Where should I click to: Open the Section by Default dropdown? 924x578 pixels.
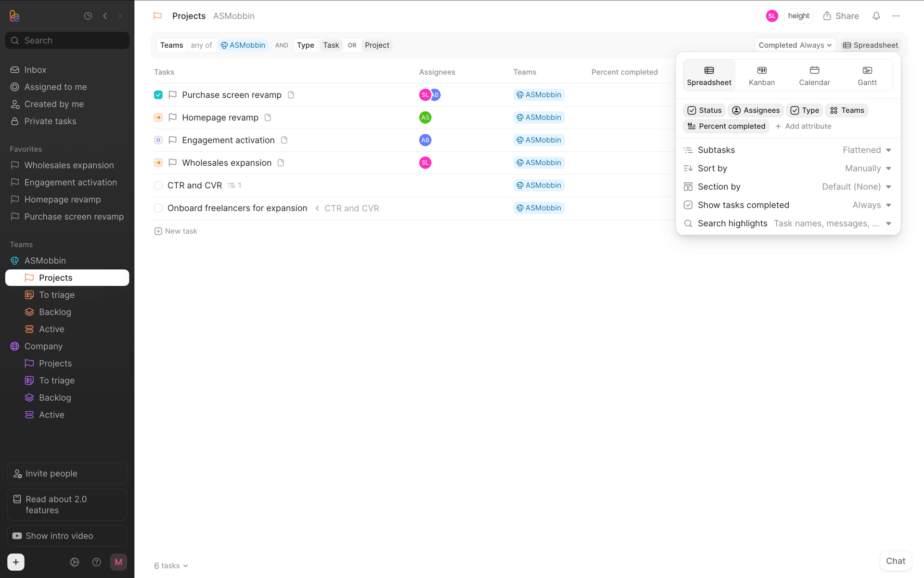857,186
